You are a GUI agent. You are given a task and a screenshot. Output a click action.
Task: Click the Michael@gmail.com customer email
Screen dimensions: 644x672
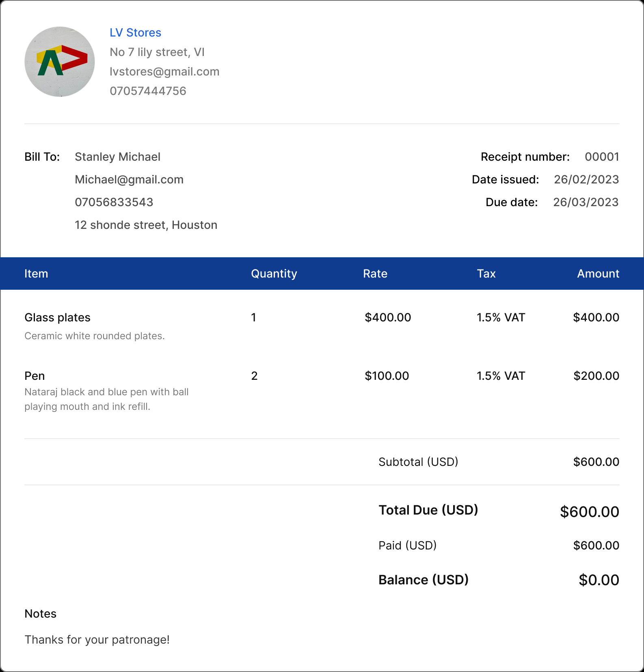[129, 179]
